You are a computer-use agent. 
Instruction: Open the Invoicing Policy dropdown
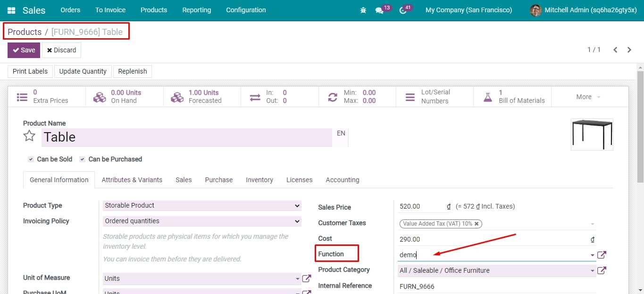point(202,221)
